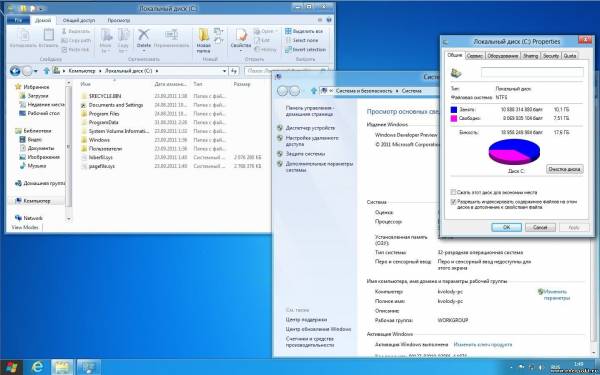
Task: Select Загрузки in the Explorer sidebar
Action: 34,96
